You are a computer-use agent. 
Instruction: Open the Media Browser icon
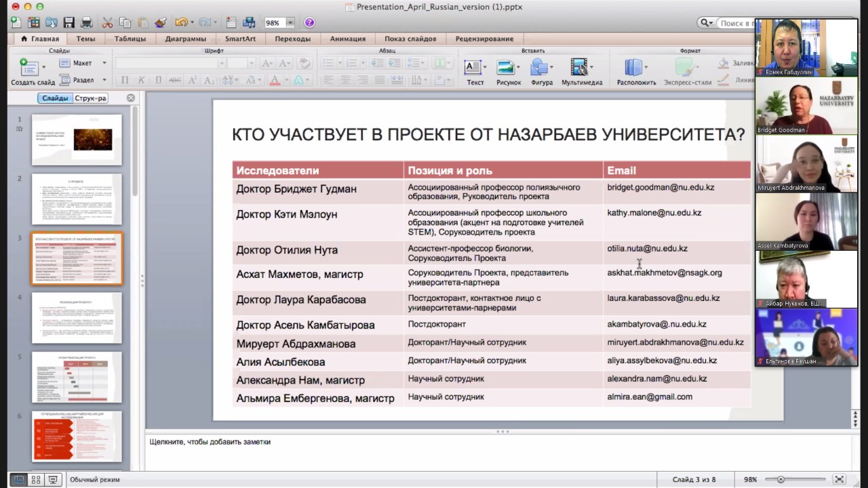249,22
